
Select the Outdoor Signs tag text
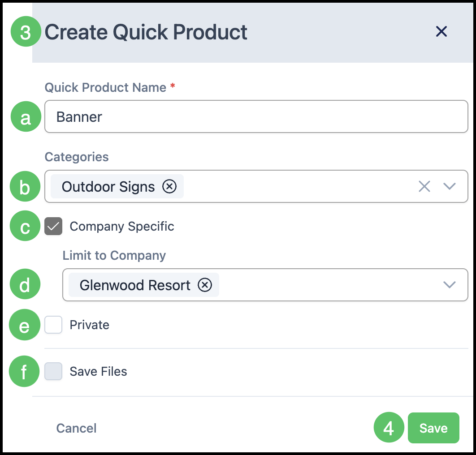(108, 187)
